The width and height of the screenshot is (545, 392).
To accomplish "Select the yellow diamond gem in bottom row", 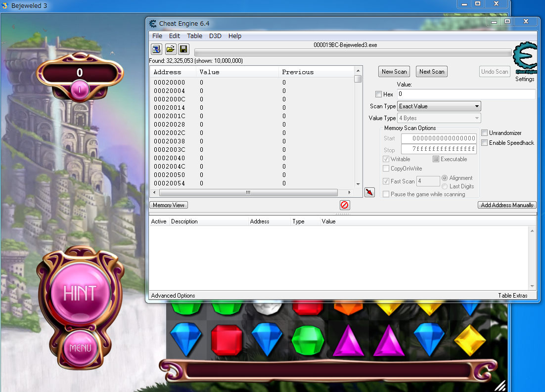I will click(470, 340).
